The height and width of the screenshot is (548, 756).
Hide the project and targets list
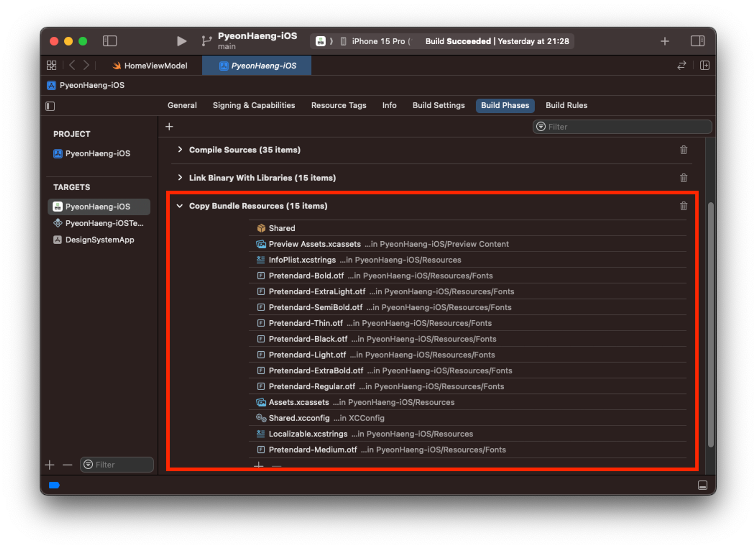click(50, 106)
